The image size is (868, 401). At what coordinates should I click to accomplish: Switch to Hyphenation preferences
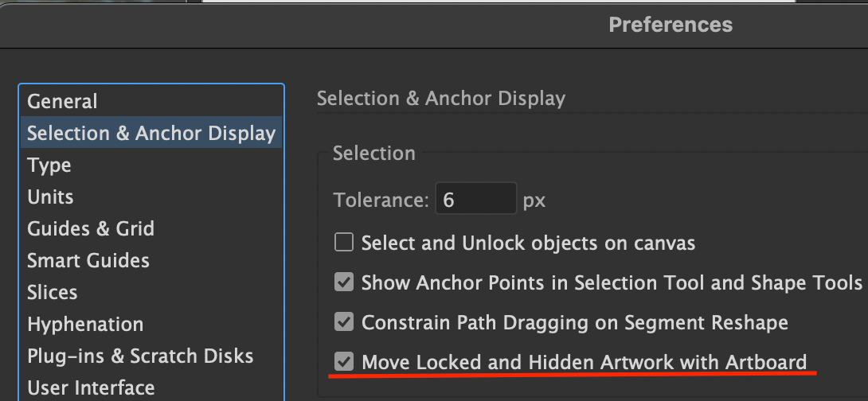85,325
